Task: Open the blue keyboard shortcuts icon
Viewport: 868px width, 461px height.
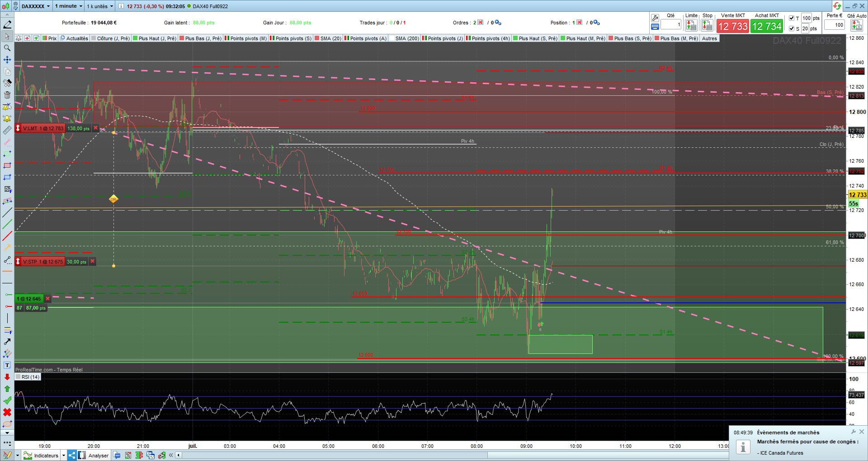Action: click(655, 27)
